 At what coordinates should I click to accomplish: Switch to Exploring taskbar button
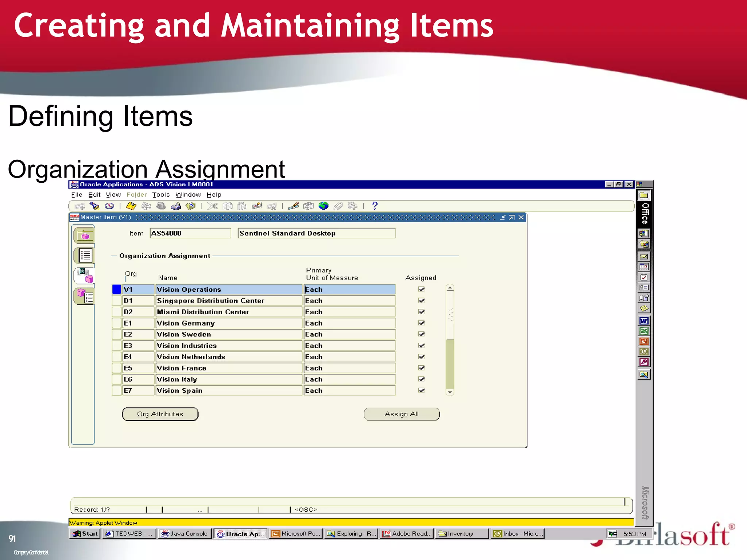[x=351, y=534]
